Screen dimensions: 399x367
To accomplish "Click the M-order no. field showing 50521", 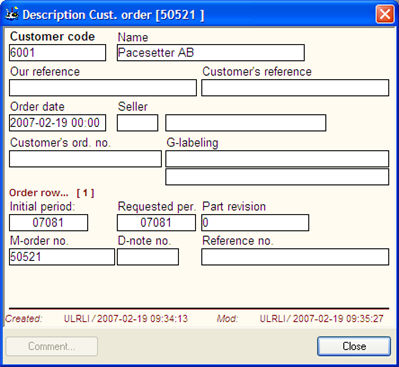I will tap(62, 257).
